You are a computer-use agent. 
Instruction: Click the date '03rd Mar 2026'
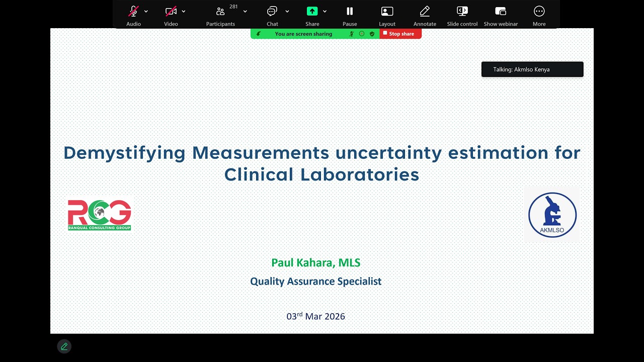click(x=316, y=316)
